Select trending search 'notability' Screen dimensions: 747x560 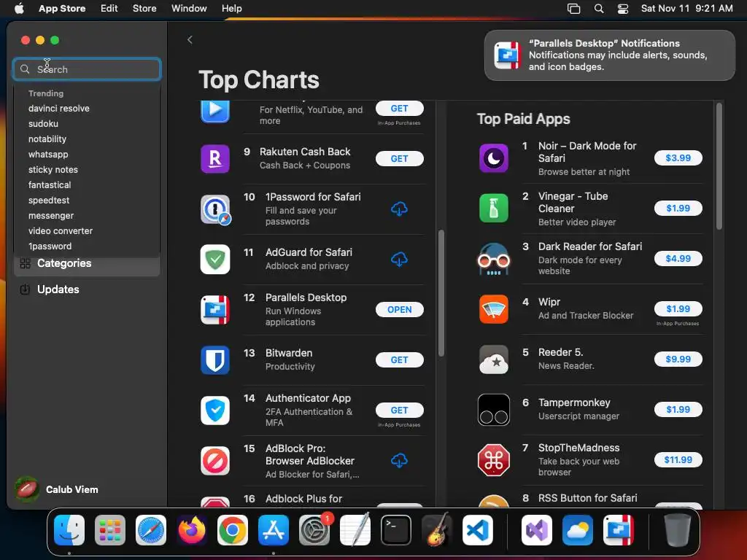47,139
